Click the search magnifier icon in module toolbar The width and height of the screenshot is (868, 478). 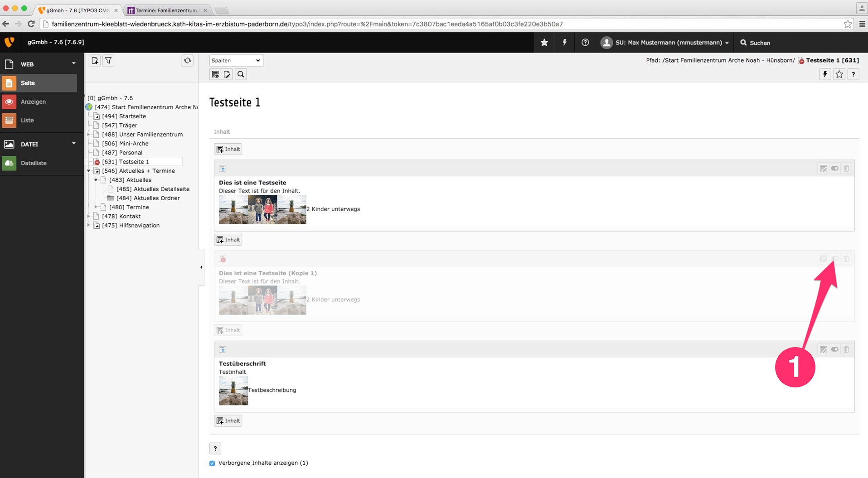[x=241, y=74]
